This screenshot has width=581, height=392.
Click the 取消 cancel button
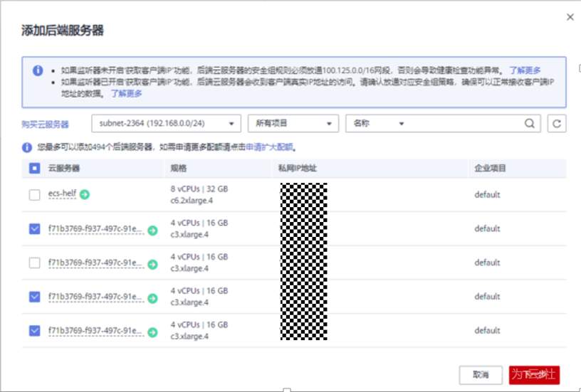point(481,375)
